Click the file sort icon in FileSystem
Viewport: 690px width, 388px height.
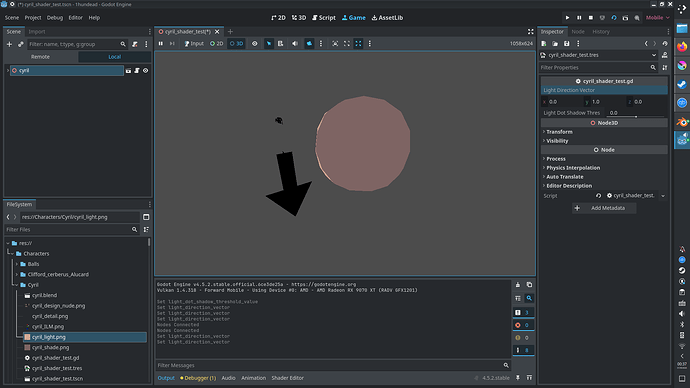[146, 230]
